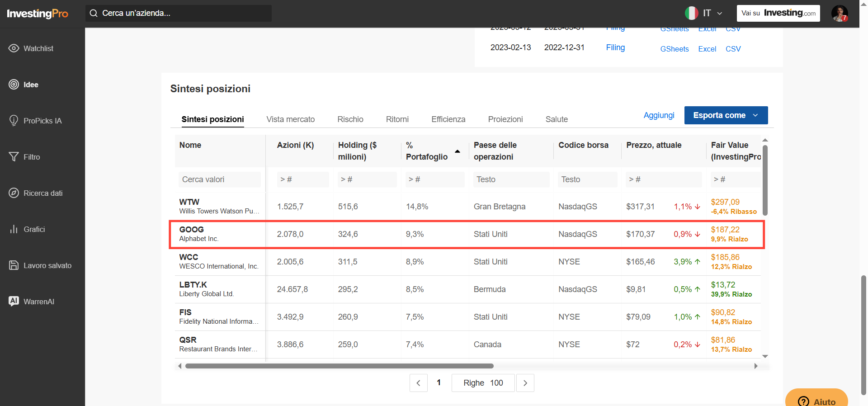Open the Watchlist eye icon

coord(14,48)
